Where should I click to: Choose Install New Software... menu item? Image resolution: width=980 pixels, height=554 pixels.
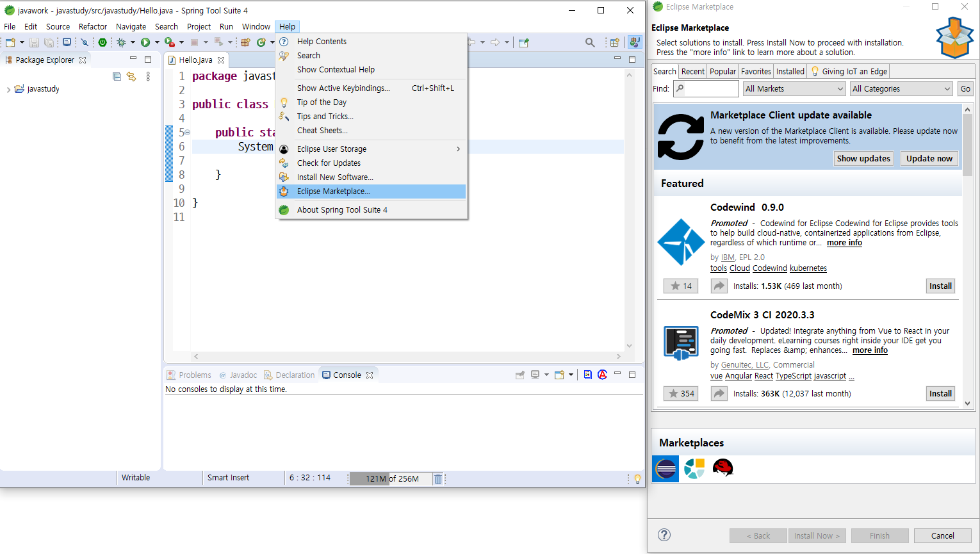[371, 177]
